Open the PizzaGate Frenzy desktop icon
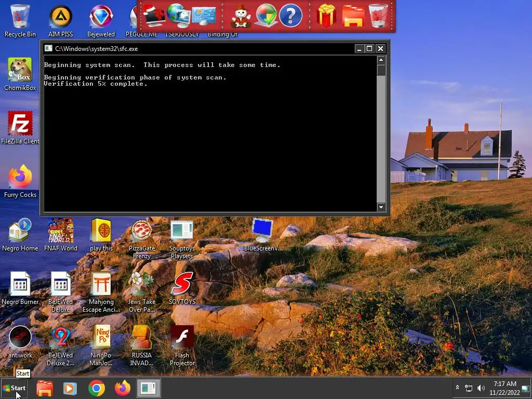 click(x=141, y=239)
